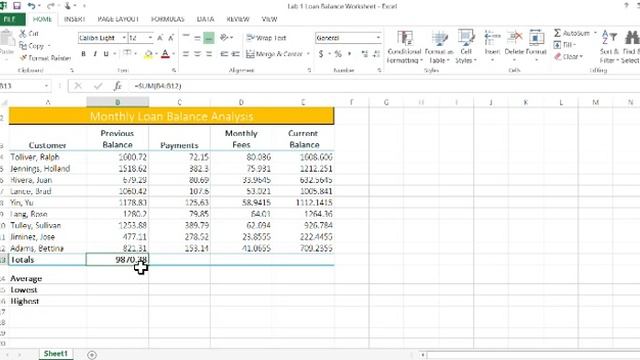640x360 pixels.
Task: Open the font name dropdown
Action: [x=124, y=38]
